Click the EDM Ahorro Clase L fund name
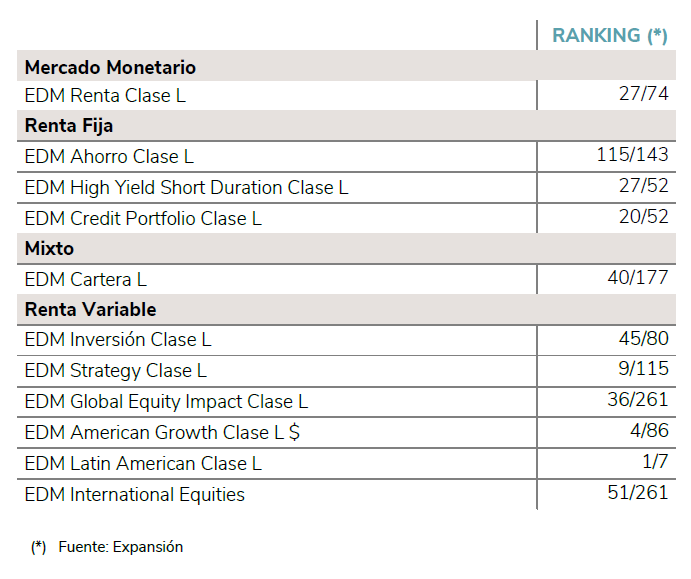691x579 pixels. tap(109, 156)
